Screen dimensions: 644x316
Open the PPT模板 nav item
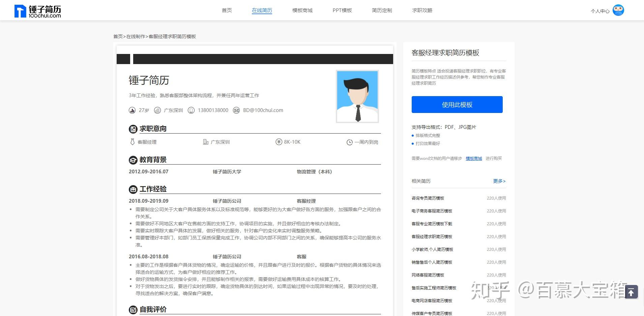click(x=342, y=10)
